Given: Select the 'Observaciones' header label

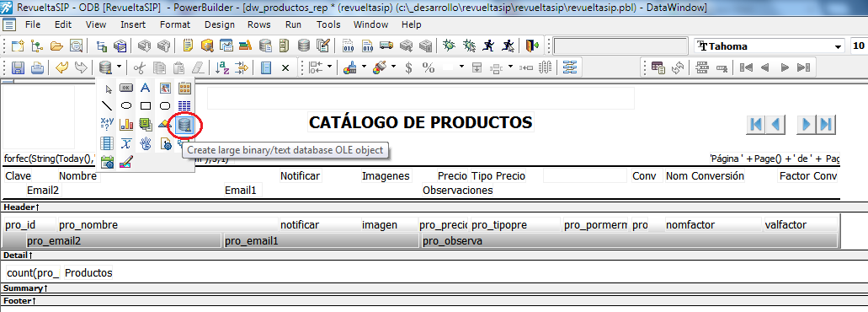Looking at the screenshot, I should click(458, 190).
